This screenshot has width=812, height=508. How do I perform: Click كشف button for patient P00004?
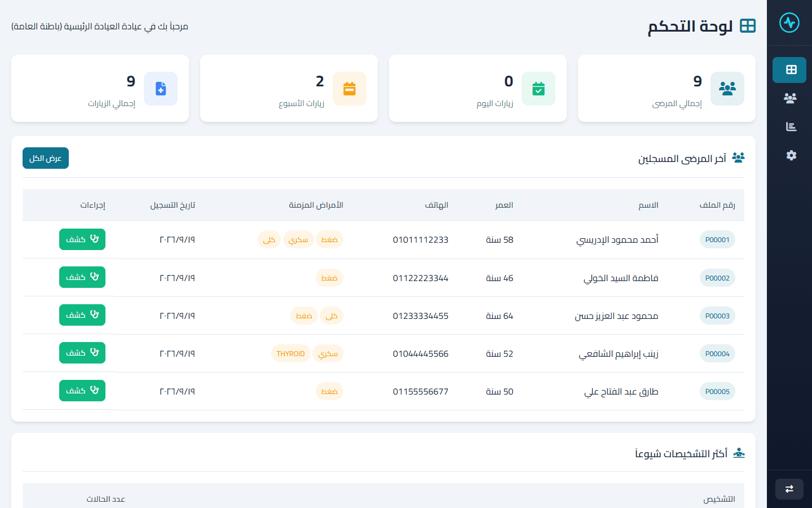(82, 353)
